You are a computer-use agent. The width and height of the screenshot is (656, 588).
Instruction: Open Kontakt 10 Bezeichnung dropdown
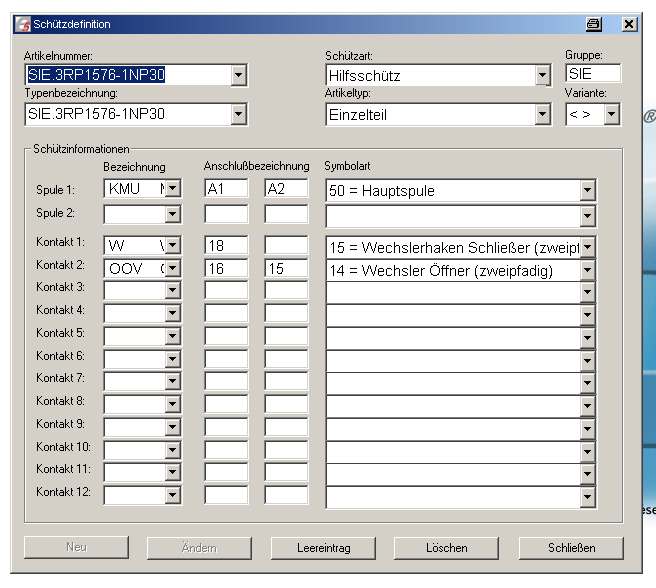(x=173, y=450)
